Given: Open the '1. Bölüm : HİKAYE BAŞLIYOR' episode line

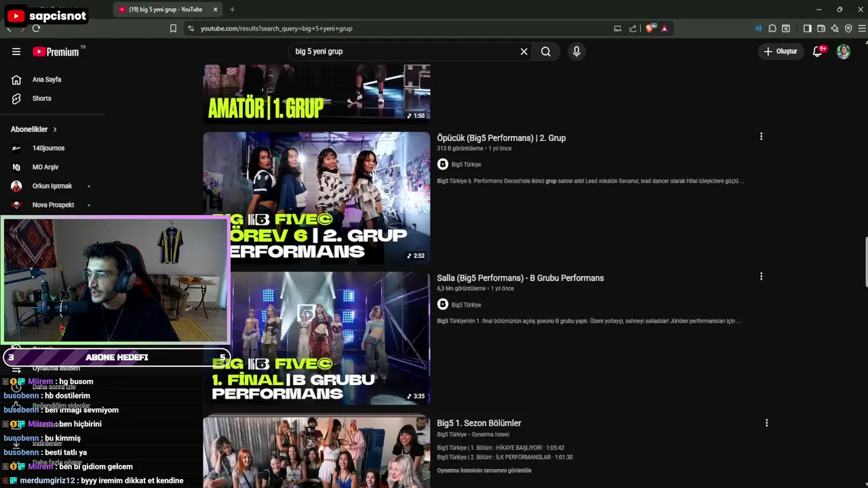Looking at the screenshot, I should (500, 448).
